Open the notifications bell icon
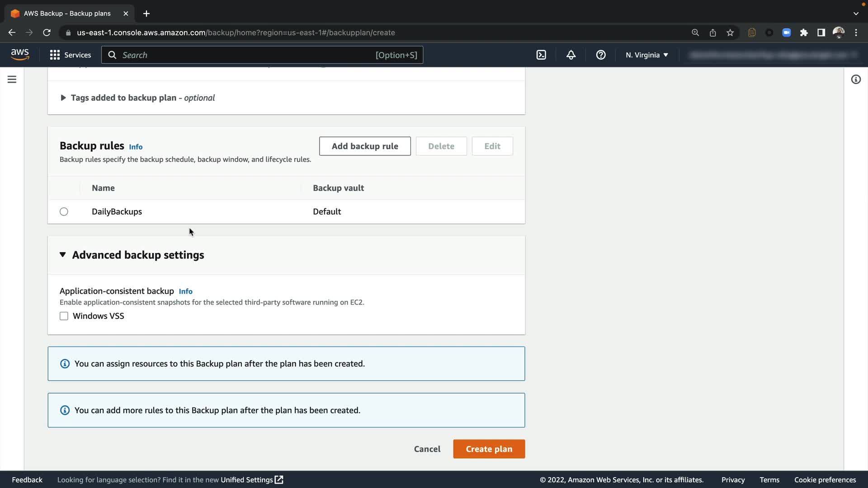The width and height of the screenshot is (868, 488). (x=571, y=55)
